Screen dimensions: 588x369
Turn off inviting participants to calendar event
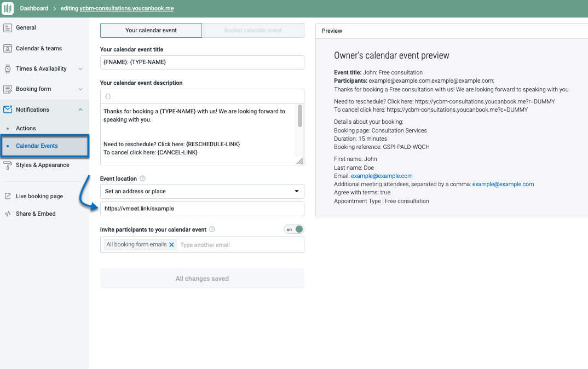pyautogui.click(x=294, y=229)
